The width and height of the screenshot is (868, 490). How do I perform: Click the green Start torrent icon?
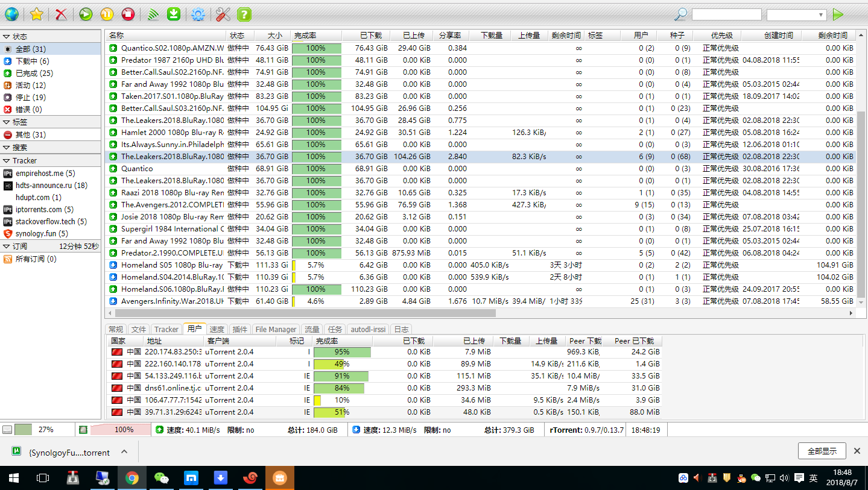click(x=86, y=14)
